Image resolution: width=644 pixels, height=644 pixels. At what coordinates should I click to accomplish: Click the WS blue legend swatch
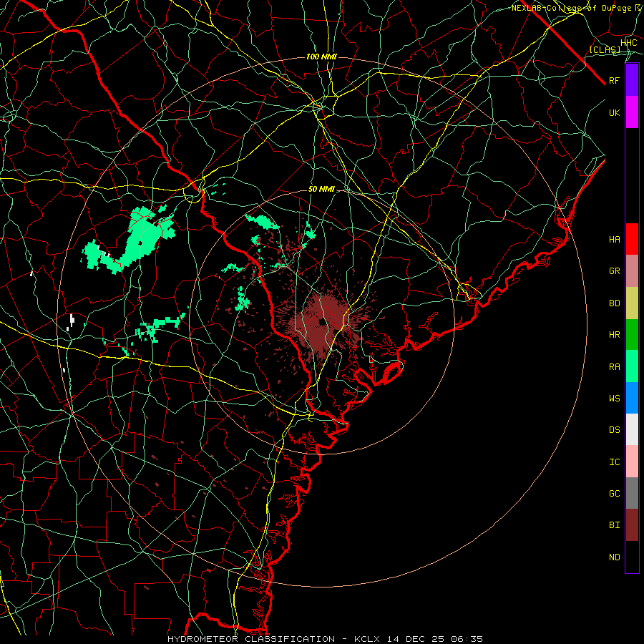click(x=632, y=398)
